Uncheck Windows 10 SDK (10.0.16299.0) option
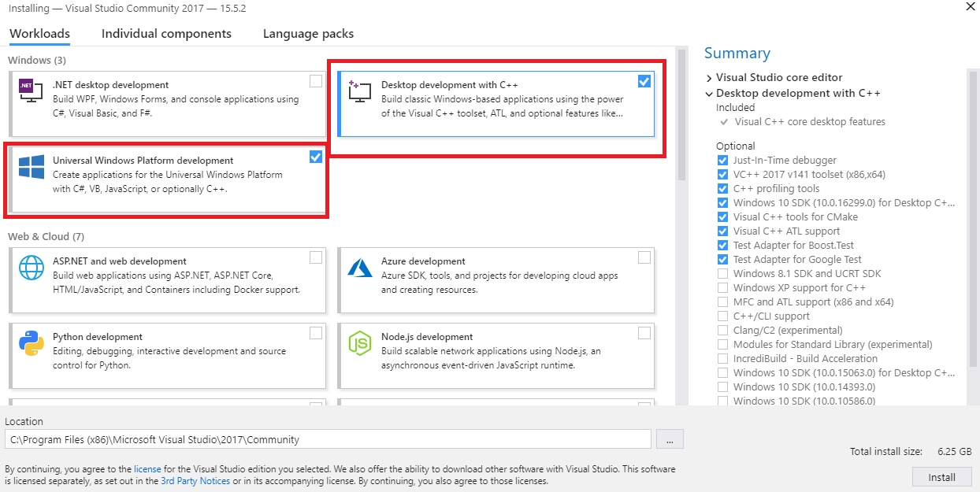Viewport: 980px width, 492px height. tap(722, 202)
